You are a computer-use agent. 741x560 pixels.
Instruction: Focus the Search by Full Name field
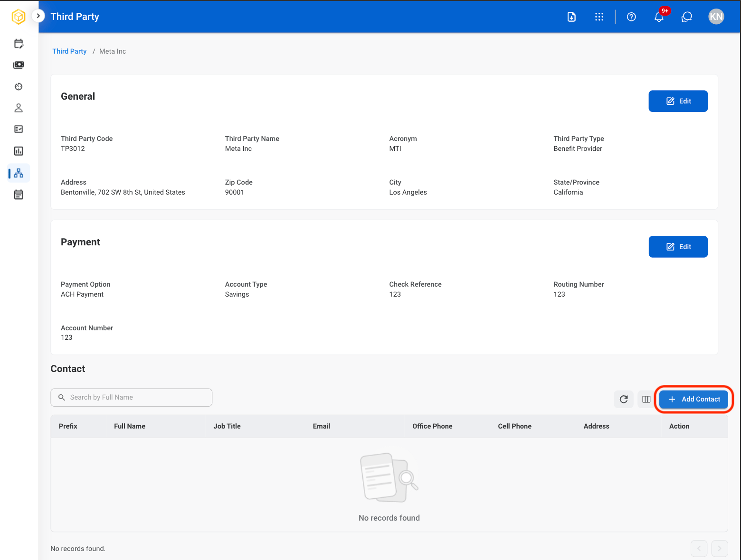132,397
